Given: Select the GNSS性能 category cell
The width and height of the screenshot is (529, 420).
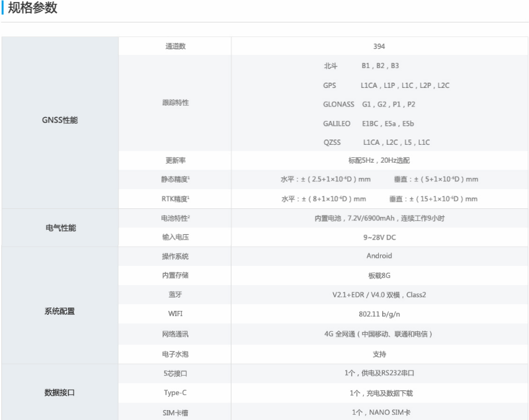Looking at the screenshot, I should (x=60, y=120).
